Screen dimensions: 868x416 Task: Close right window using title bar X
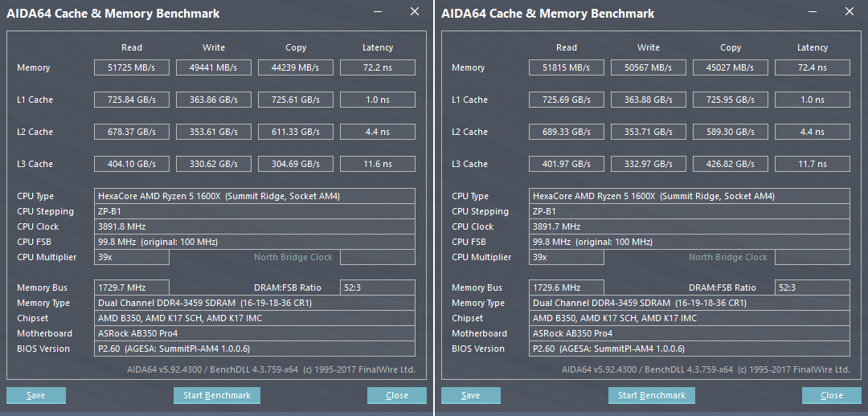[x=850, y=12]
